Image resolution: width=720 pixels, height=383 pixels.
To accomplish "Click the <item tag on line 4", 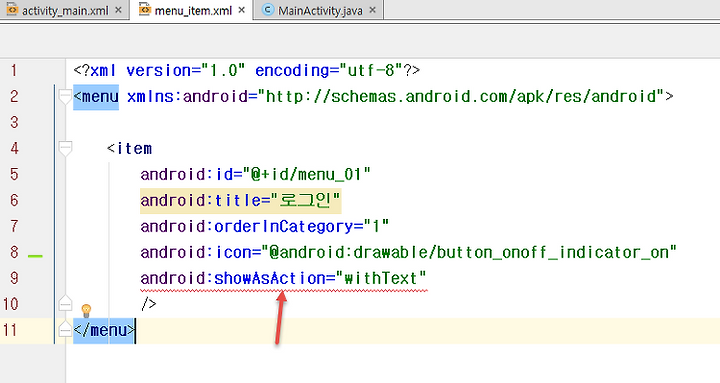I will click(x=129, y=149).
